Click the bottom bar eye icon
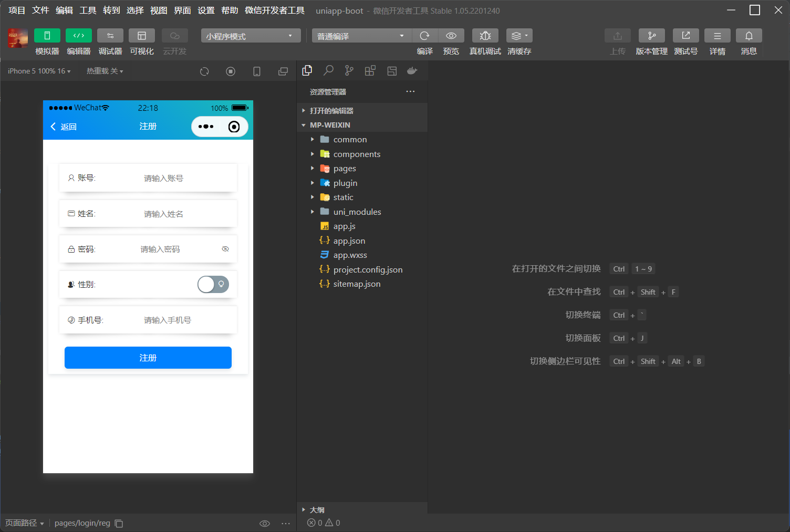 (265, 523)
